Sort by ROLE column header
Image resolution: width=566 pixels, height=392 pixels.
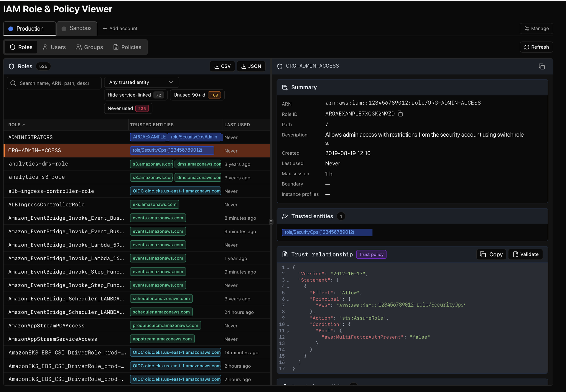[x=17, y=125]
